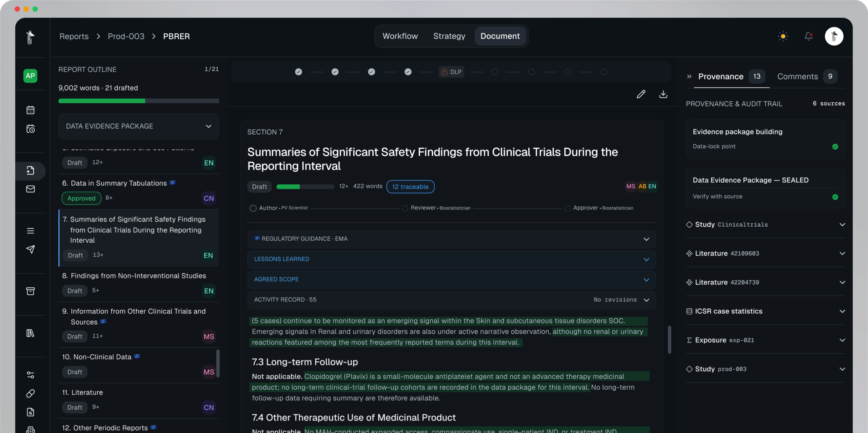The image size is (868, 433).
Task: Click the fourth completed workflow step checkmark
Action: 408,72
